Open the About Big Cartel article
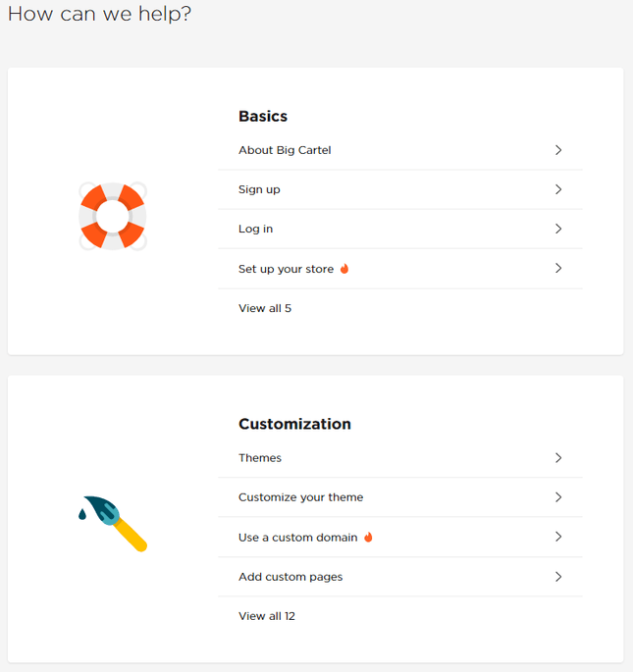Image resolution: width=633 pixels, height=672 pixels. coord(400,150)
